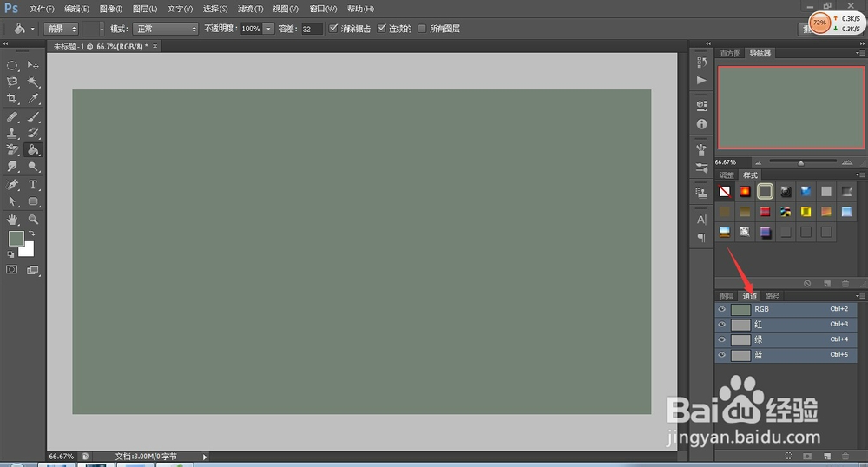Open the Navigator panel options menu
This screenshot has height=467, width=868.
[859, 53]
